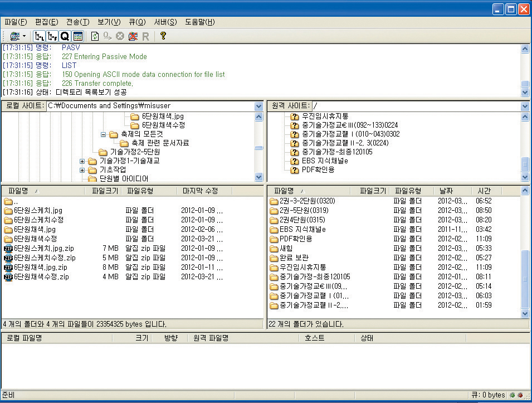The width and height of the screenshot is (532, 403).
Task: Select the 6단원채색수정.zip file icon
Action: click(8, 276)
